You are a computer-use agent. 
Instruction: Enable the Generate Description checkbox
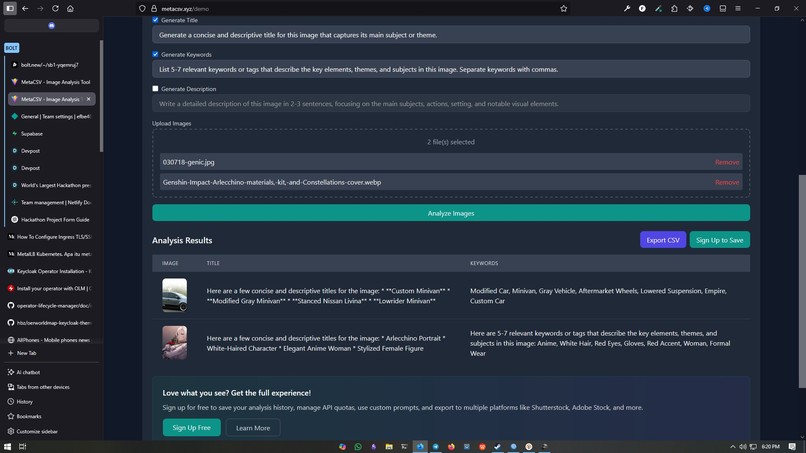(x=155, y=88)
